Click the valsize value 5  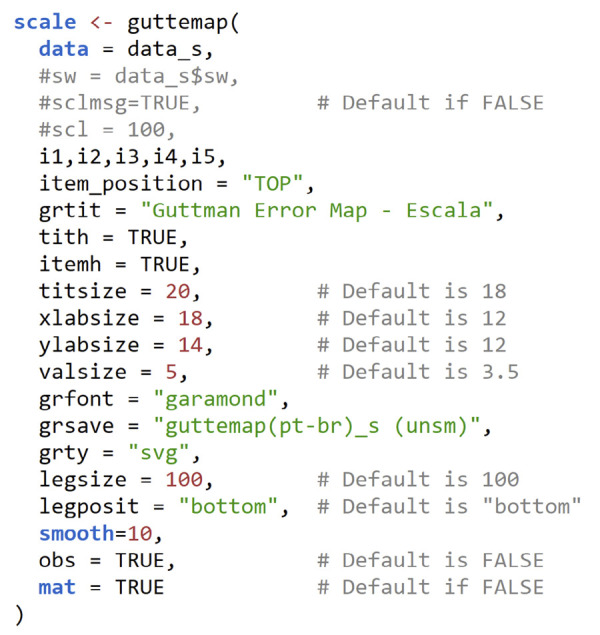point(171,372)
